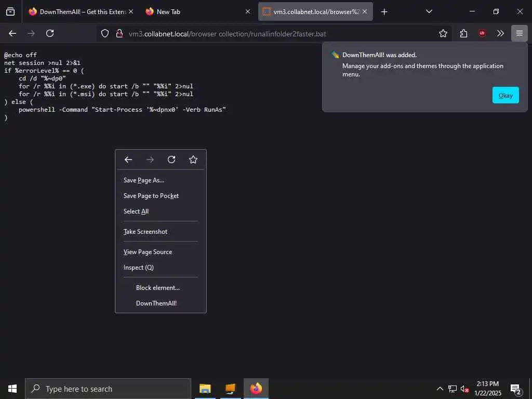Open Firefox View from the tab bar
Viewport: 532px width, 399px height.
click(10, 11)
